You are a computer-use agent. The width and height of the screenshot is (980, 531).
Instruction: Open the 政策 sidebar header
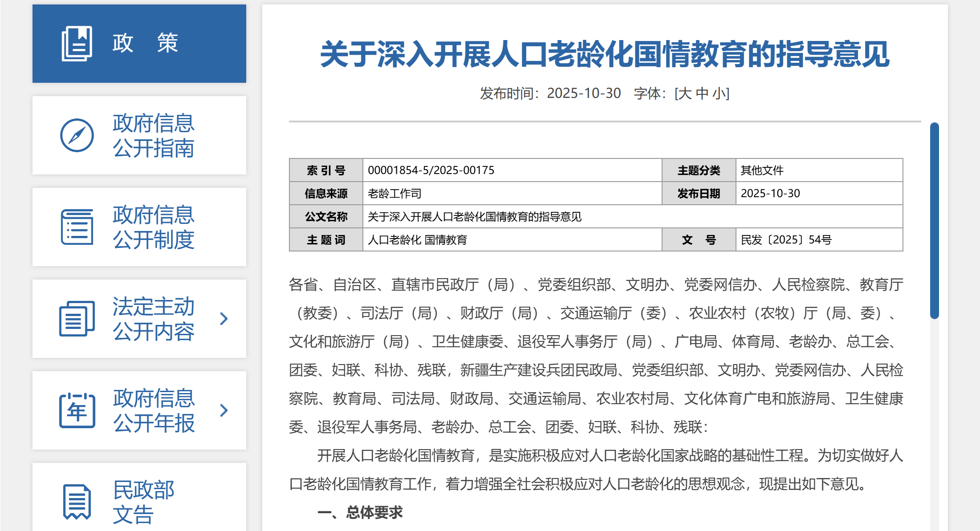pos(139,44)
